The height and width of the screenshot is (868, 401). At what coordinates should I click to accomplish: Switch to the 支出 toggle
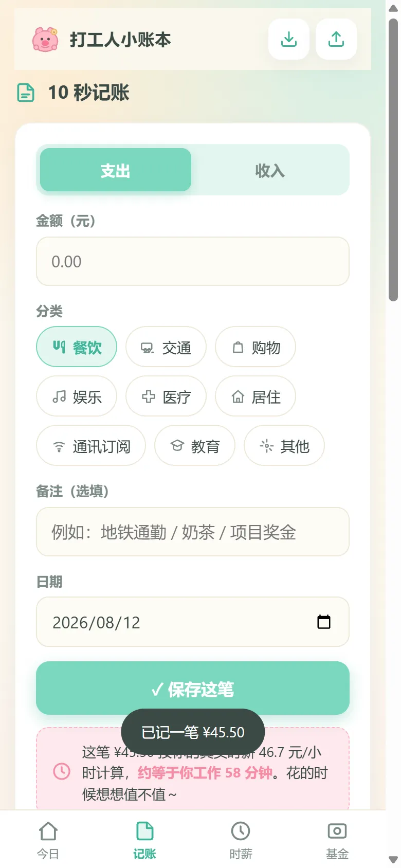[x=116, y=170]
